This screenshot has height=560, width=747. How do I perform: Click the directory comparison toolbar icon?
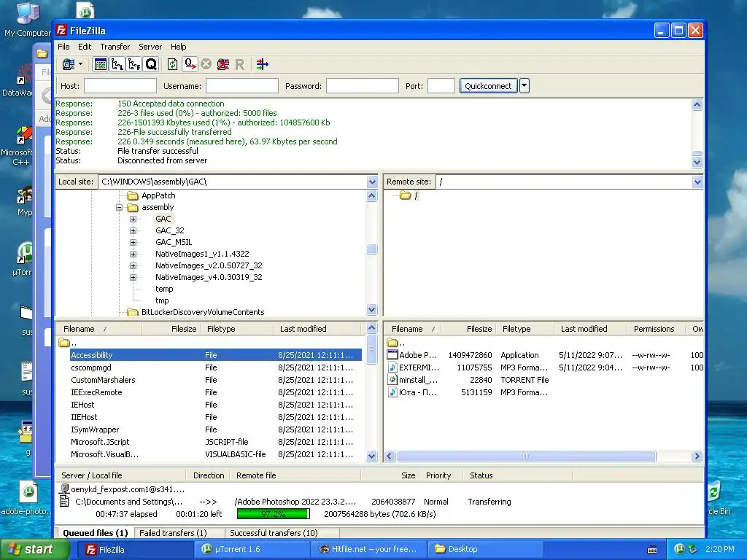coord(263,64)
